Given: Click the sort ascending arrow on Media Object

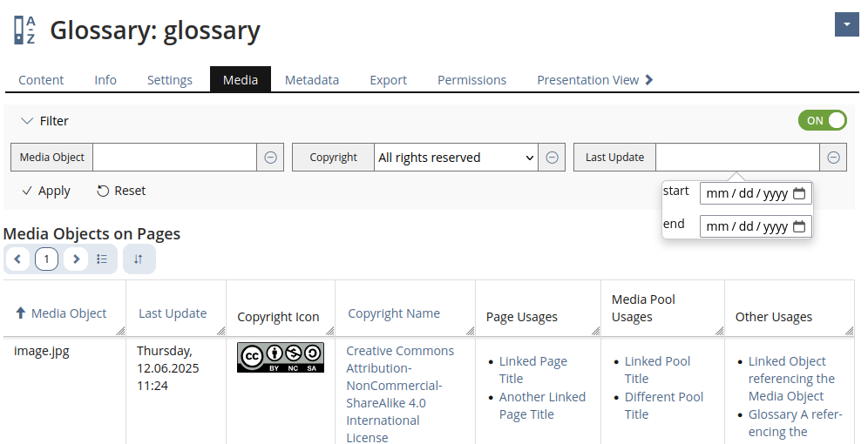Looking at the screenshot, I should [21, 313].
